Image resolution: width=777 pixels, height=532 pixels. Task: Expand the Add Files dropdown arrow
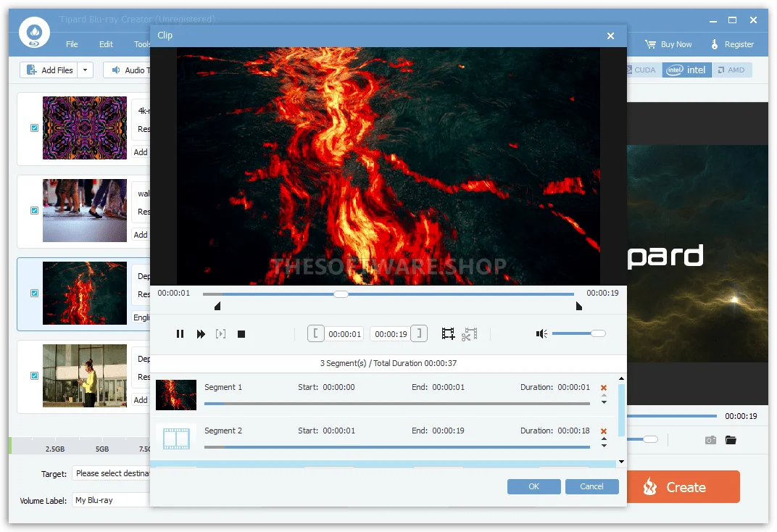point(86,70)
